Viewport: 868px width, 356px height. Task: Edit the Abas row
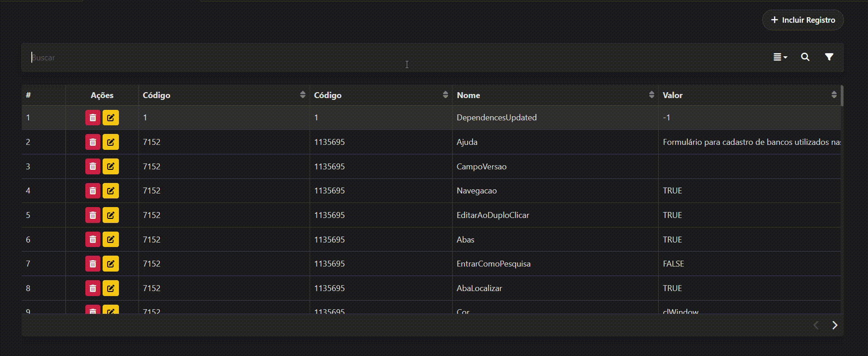click(x=110, y=239)
